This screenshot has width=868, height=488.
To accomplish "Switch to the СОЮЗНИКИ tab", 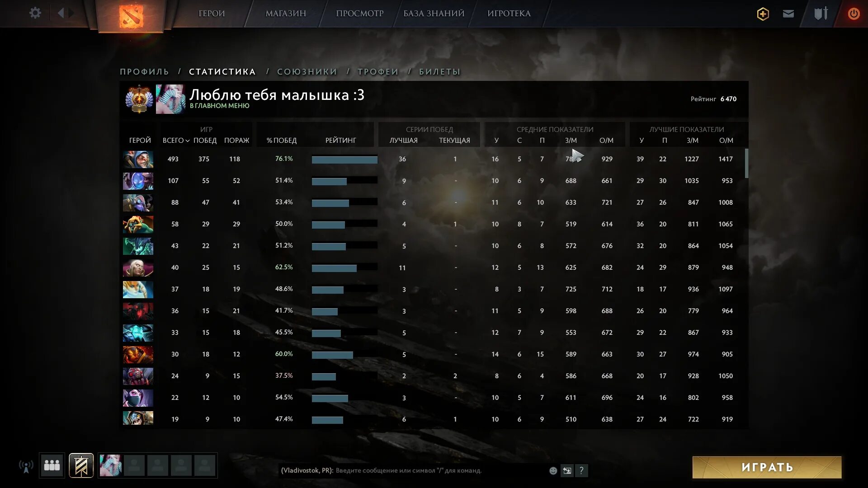I will click(307, 72).
